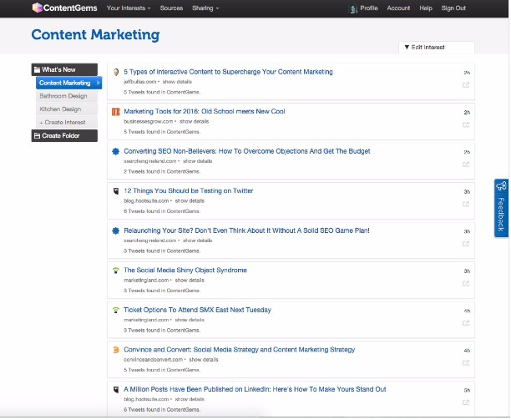Image resolution: width=511 pixels, height=420 pixels.
Task: Open the Feedback side tab
Action: [x=501, y=208]
